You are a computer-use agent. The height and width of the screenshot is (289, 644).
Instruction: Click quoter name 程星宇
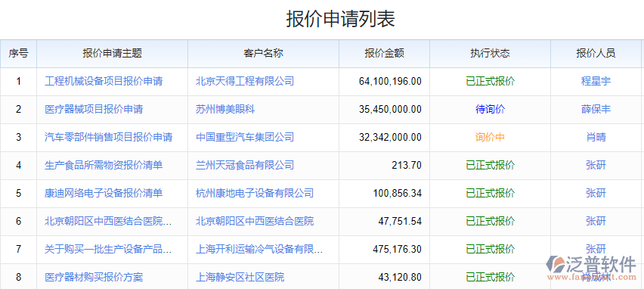click(x=596, y=82)
